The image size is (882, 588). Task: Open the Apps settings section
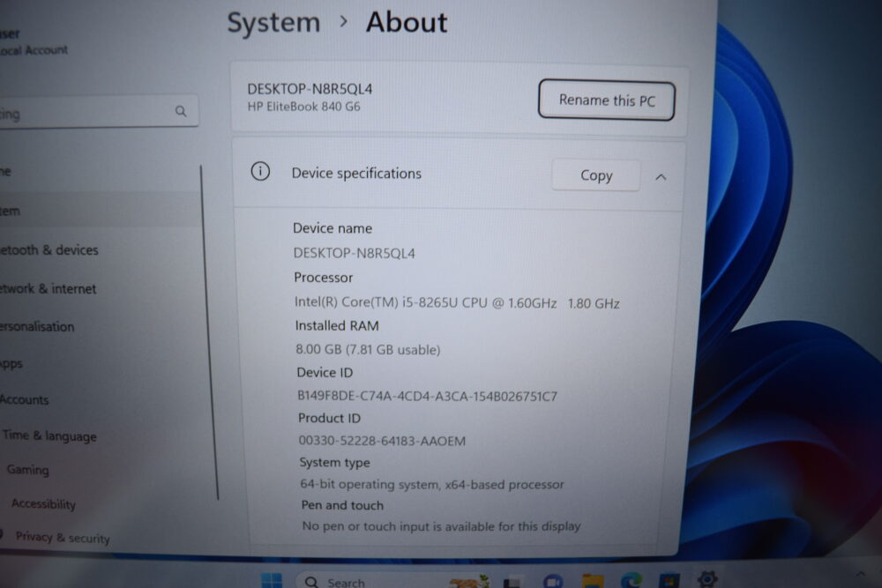(11, 364)
